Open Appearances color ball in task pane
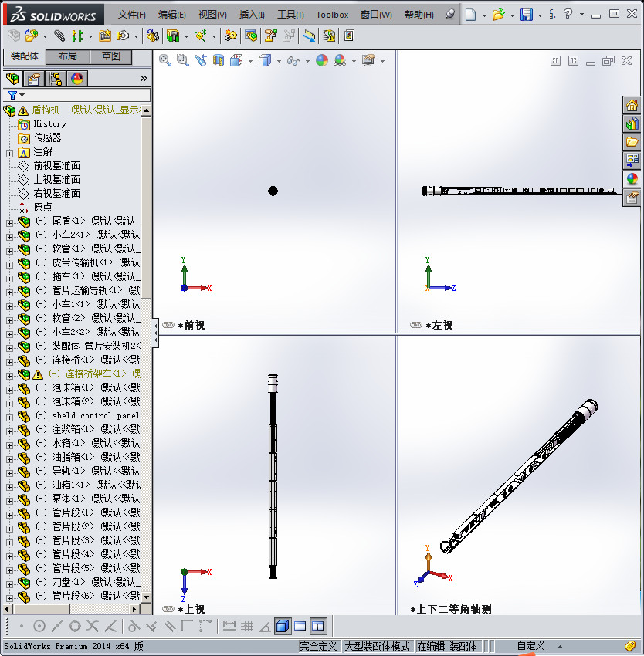644x656 pixels. pos(632,178)
